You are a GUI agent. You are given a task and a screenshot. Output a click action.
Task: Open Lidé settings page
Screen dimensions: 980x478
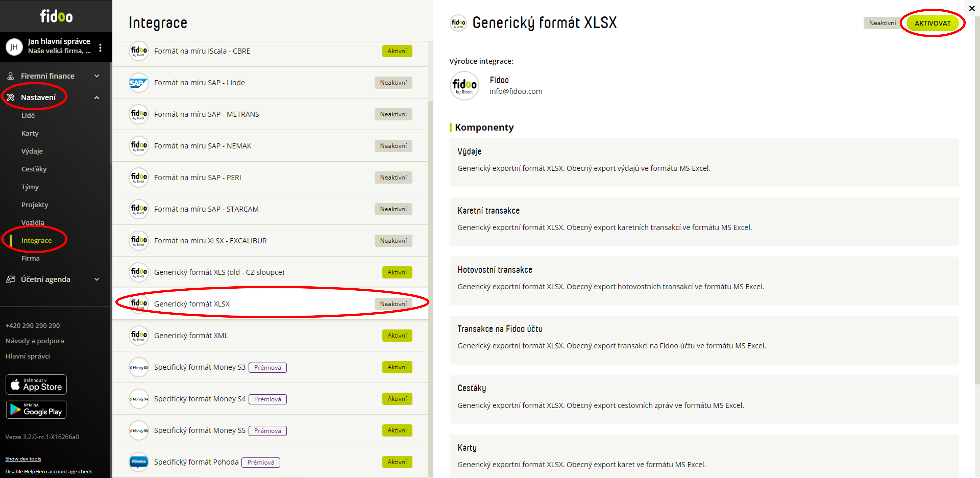click(x=28, y=115)
